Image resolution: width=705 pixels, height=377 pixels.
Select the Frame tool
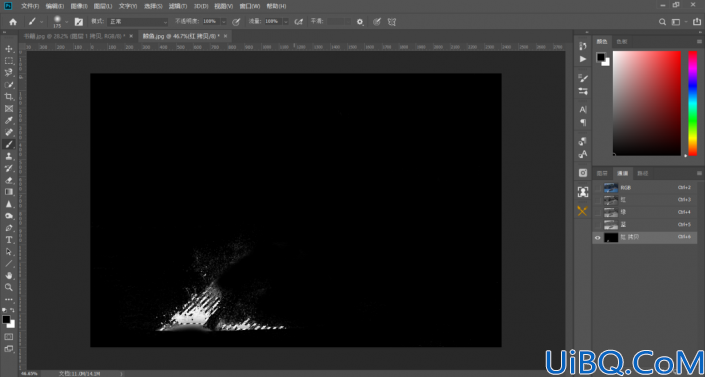[9, 108]
